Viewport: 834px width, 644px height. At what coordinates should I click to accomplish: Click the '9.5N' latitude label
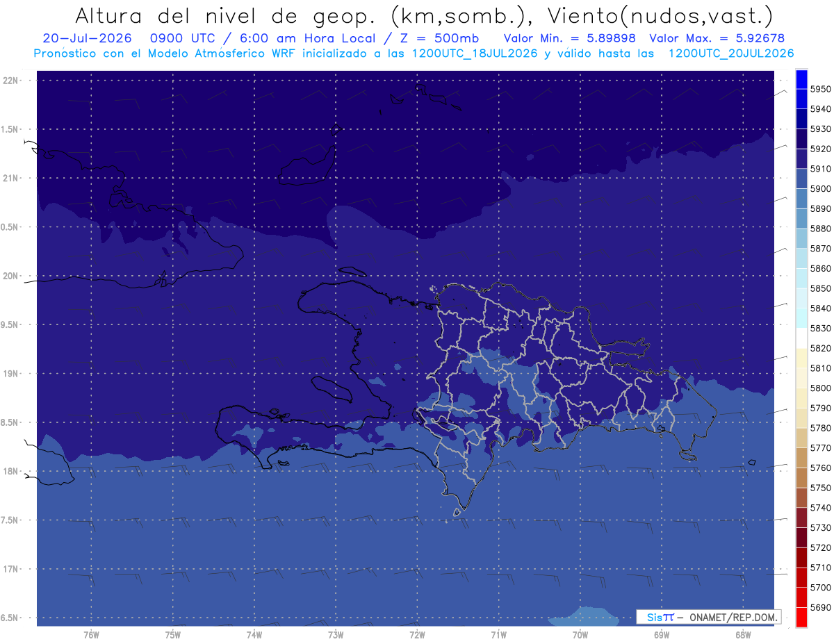tap(9, 325)
